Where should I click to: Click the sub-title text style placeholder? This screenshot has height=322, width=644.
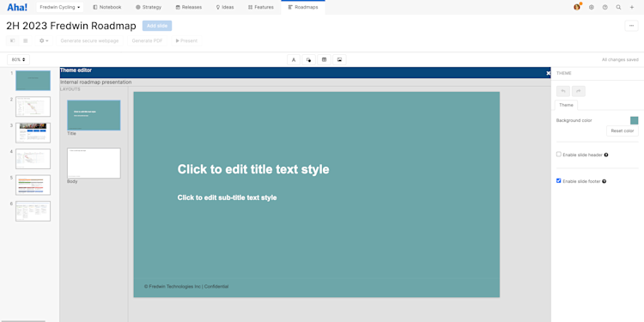click(228, 197)
